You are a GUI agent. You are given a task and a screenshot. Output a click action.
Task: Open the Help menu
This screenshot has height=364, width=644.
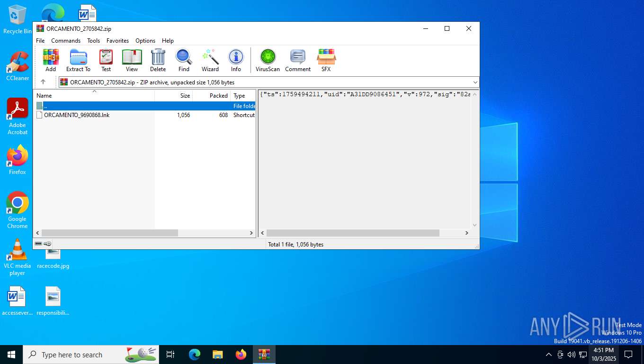[x=168, y=41]
